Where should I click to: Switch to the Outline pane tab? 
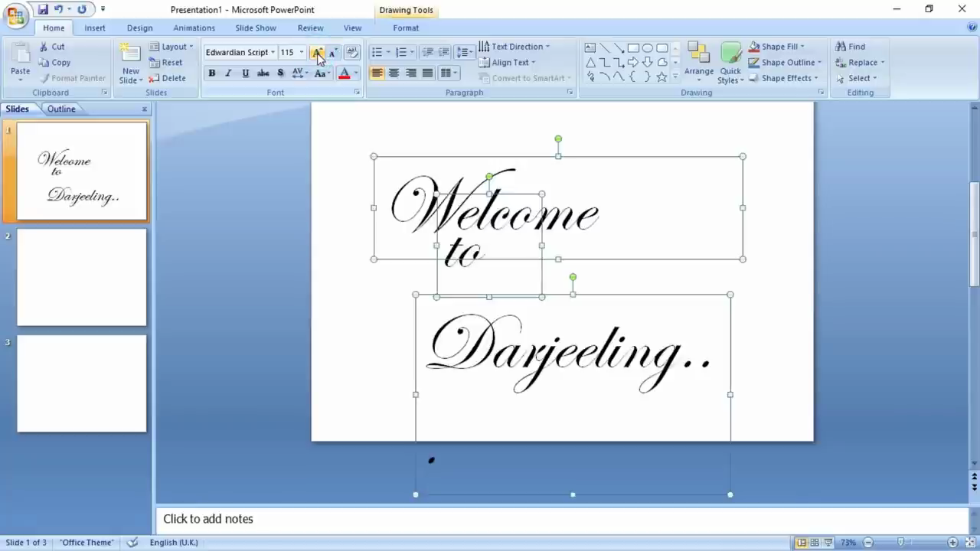[61, 109]
